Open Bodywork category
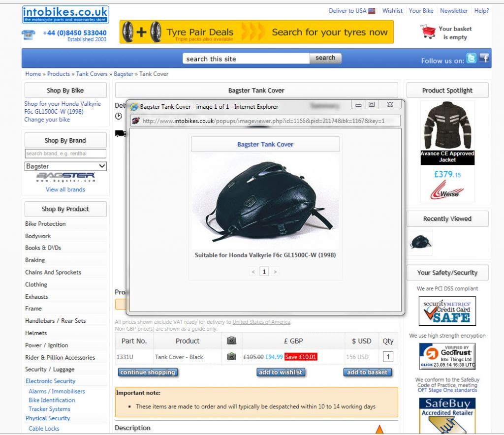504x435 pixels. [x=38, y=236]
